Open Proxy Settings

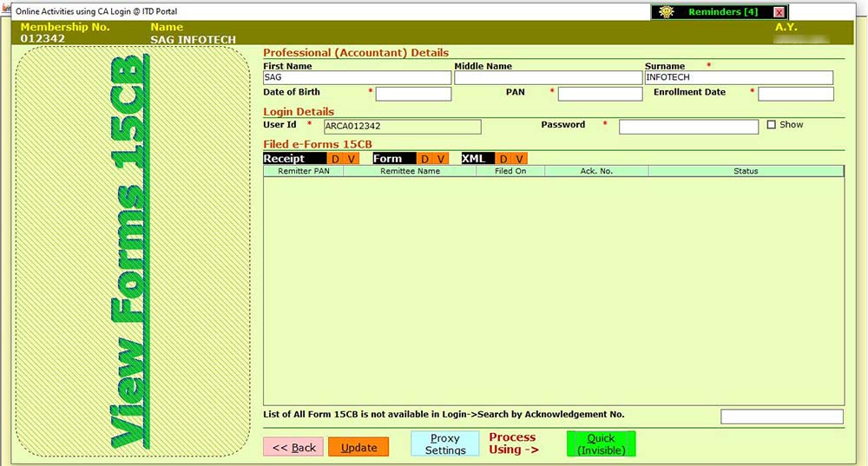(445, 443)
